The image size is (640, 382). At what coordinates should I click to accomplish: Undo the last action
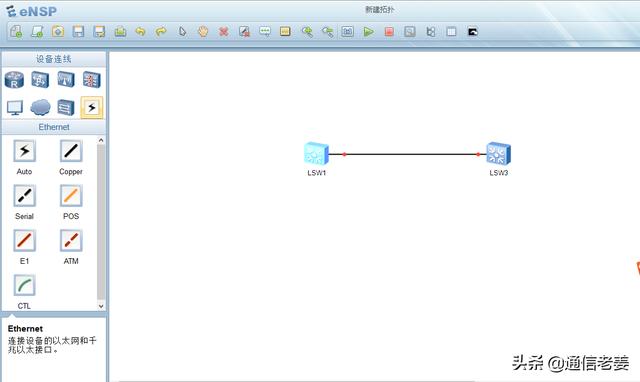click(x=140, y=31)
